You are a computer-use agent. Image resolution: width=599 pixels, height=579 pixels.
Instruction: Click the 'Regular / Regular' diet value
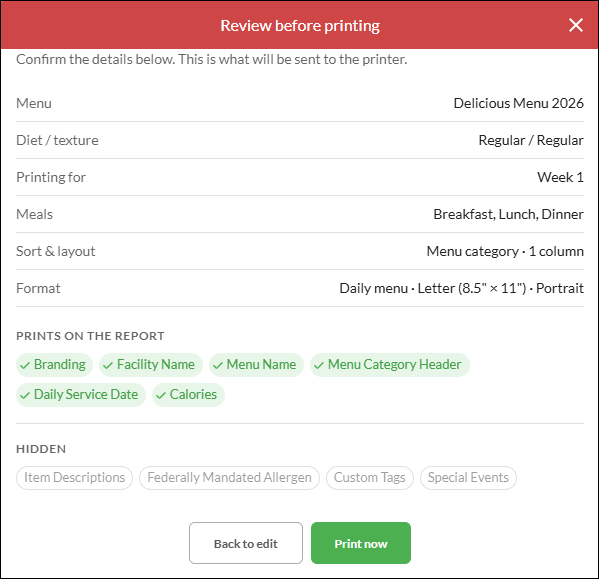[x=531, y=140]
